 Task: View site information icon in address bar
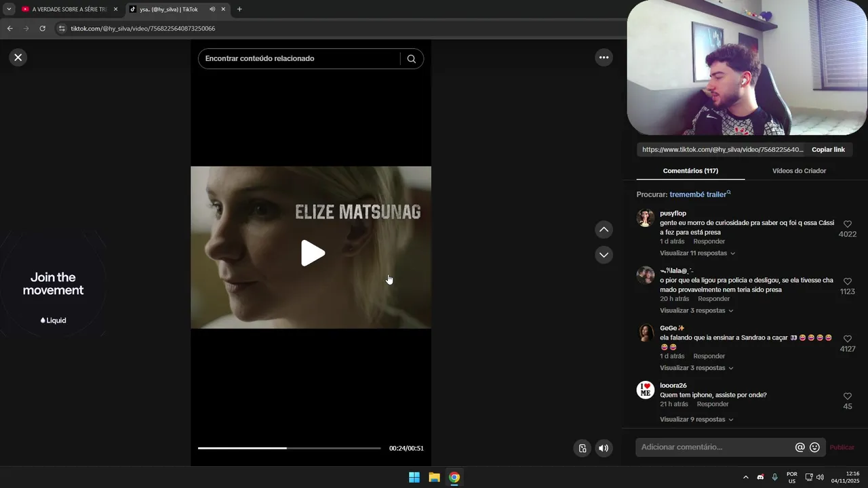click(62, 28)
